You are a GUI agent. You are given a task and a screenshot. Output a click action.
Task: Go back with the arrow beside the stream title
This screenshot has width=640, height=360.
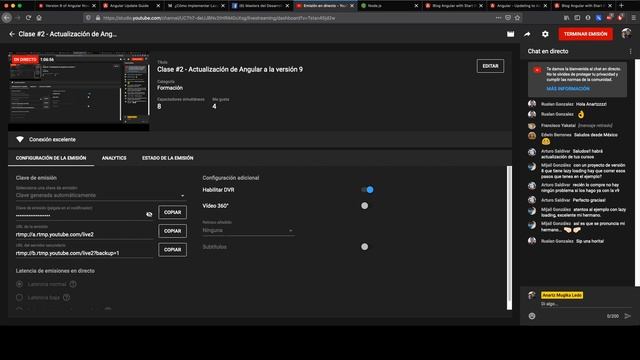[x=12, y=34]
